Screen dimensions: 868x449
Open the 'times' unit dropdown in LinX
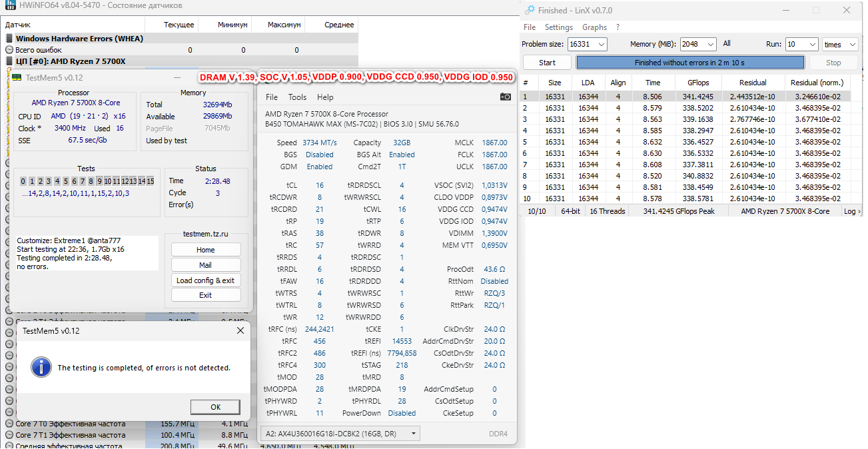tap(853, 44)
